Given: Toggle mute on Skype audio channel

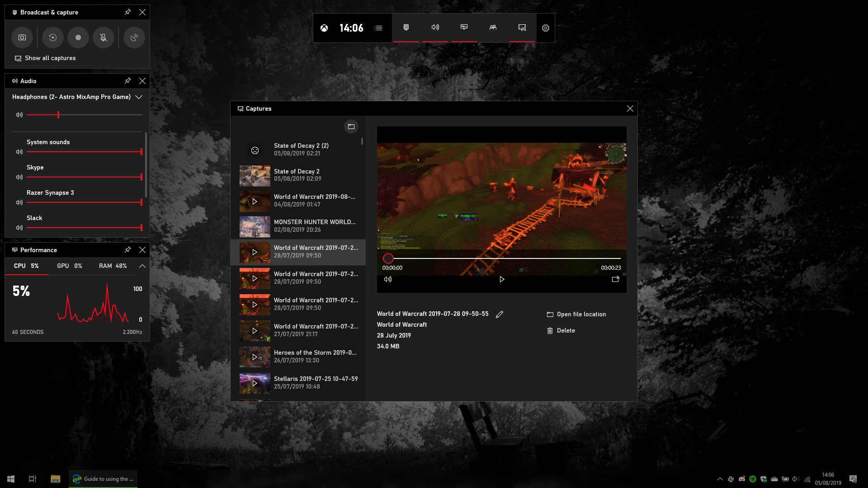Looking at the screenshot, I should [19, 177].
